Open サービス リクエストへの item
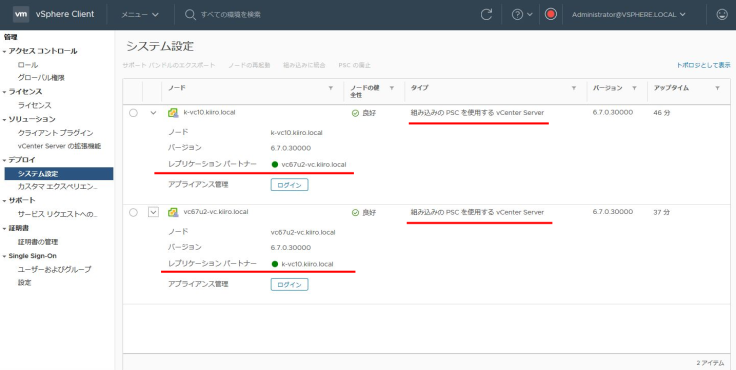 coord(58,214)
